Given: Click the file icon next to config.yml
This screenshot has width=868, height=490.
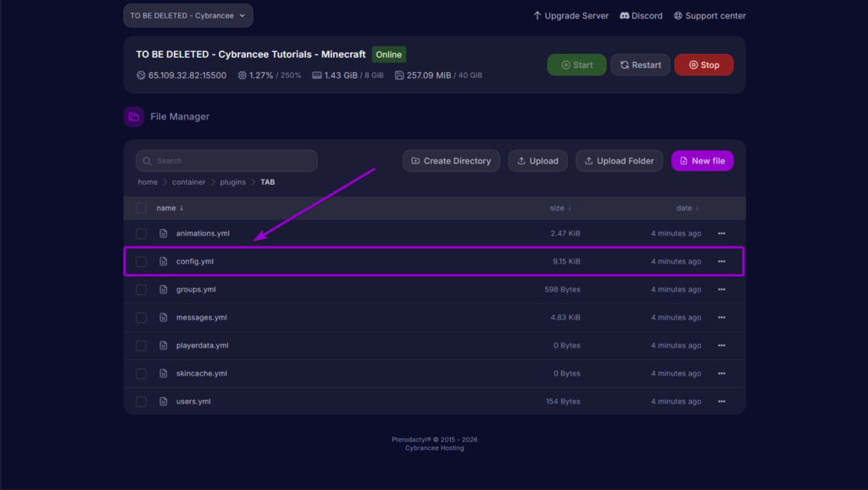Looking at the screenshot, I should [164, 261].
